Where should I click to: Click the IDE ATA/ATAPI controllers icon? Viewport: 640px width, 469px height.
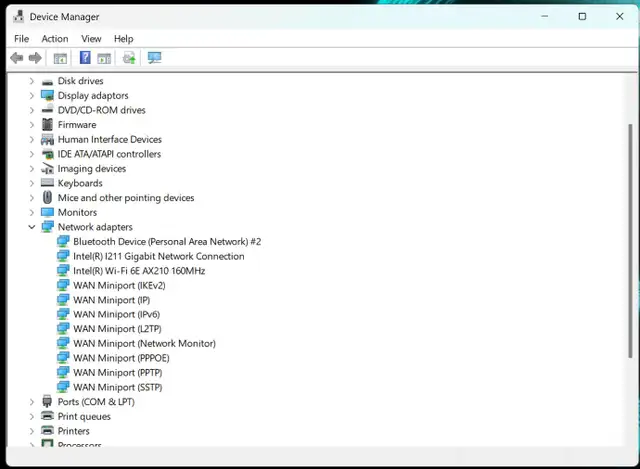point(47,154)
